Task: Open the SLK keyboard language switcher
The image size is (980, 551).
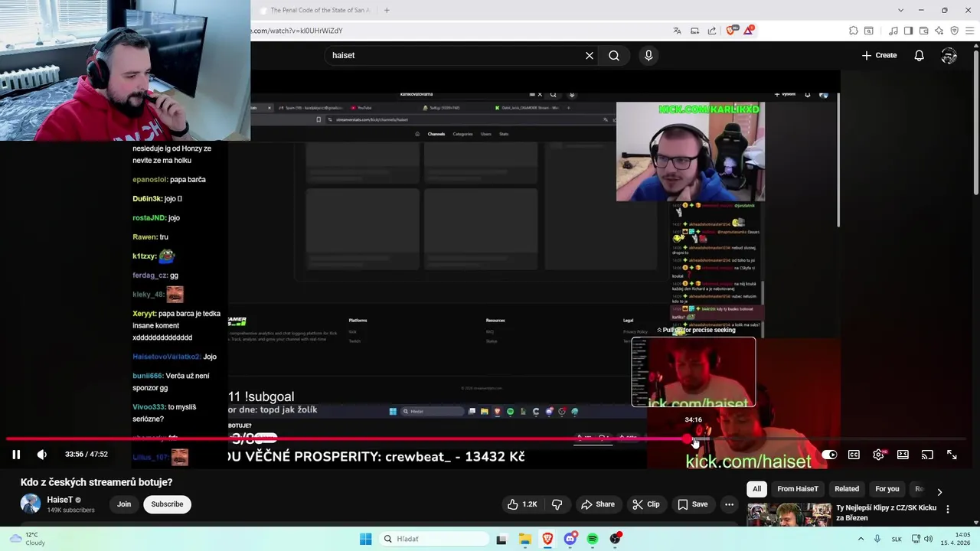Action: [897, 539]
